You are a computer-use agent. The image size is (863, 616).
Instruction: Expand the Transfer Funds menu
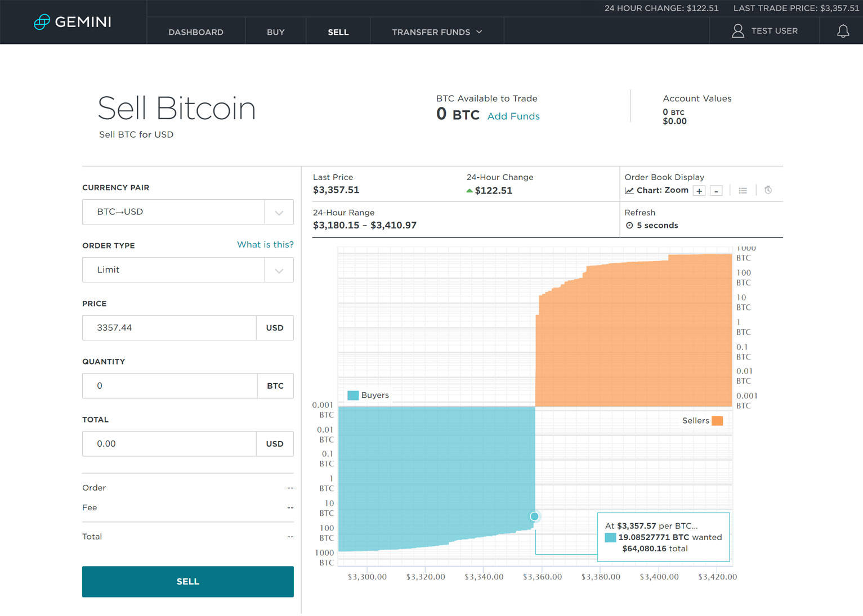[437, 32]
